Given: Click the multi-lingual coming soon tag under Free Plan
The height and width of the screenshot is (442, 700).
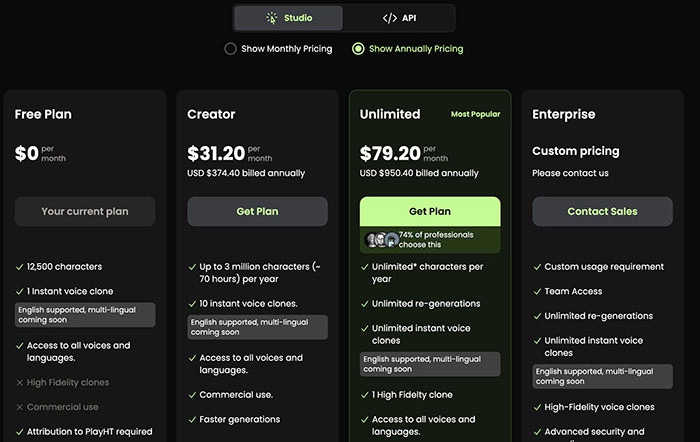Looking at the screenshot, I should pyautogui.click(x=85, y=316).
